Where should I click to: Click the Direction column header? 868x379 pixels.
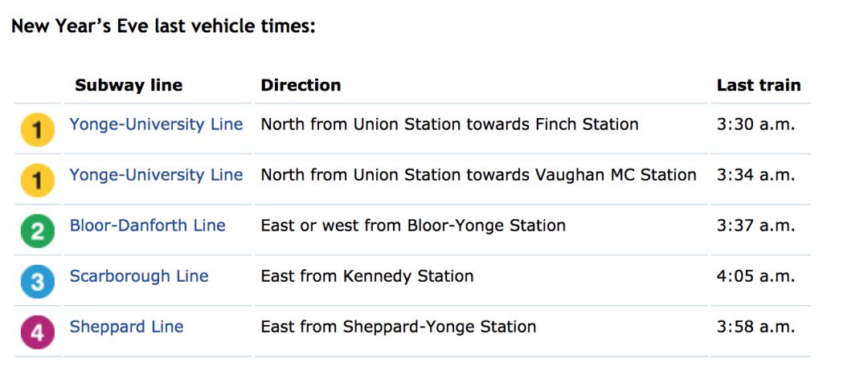301,85
